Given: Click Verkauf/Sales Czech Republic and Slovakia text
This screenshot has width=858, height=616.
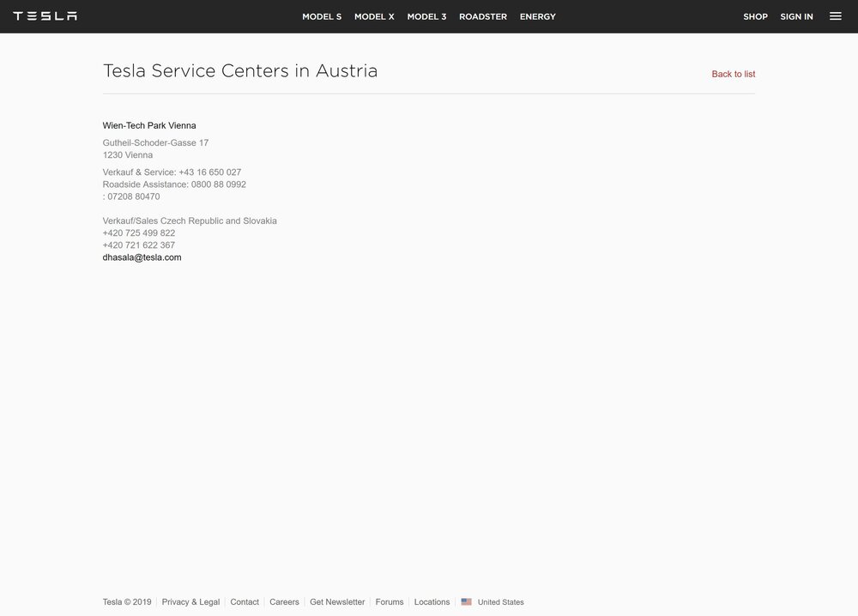Looking at the screenshot, I should pos(190,220).
